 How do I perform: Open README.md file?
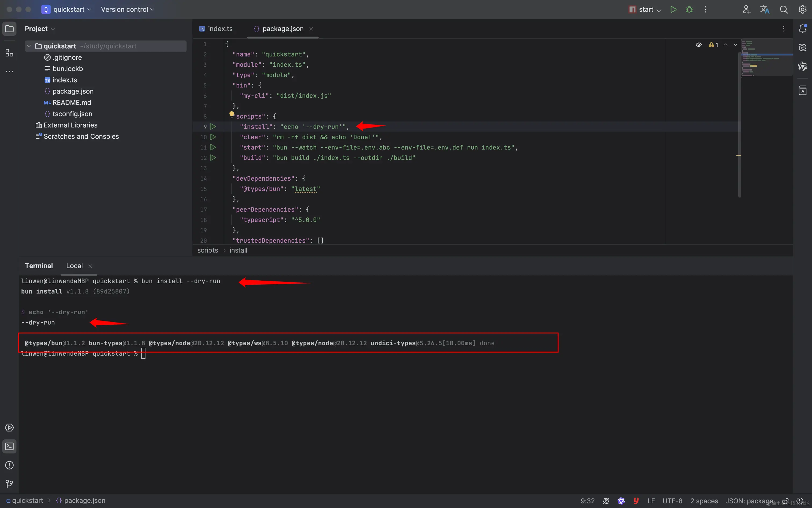point(67,102)
